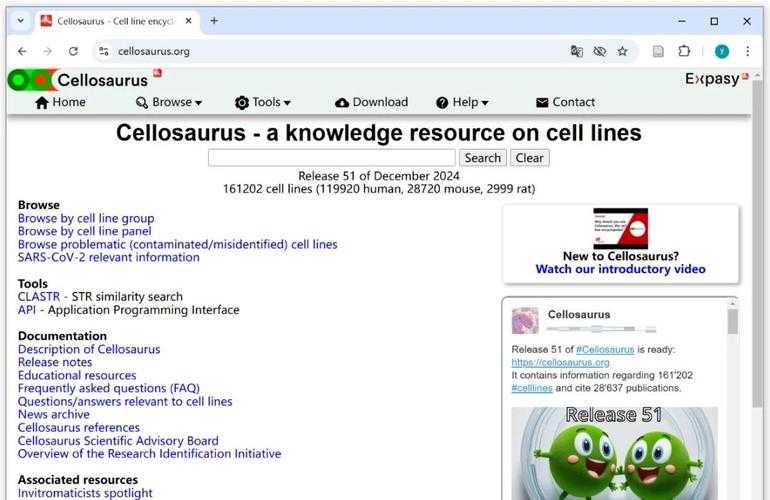Open https://cellosaurus.org link in feed
This screenshot has height=500, width=770.
pyautogui.click(x=560, y=362)
